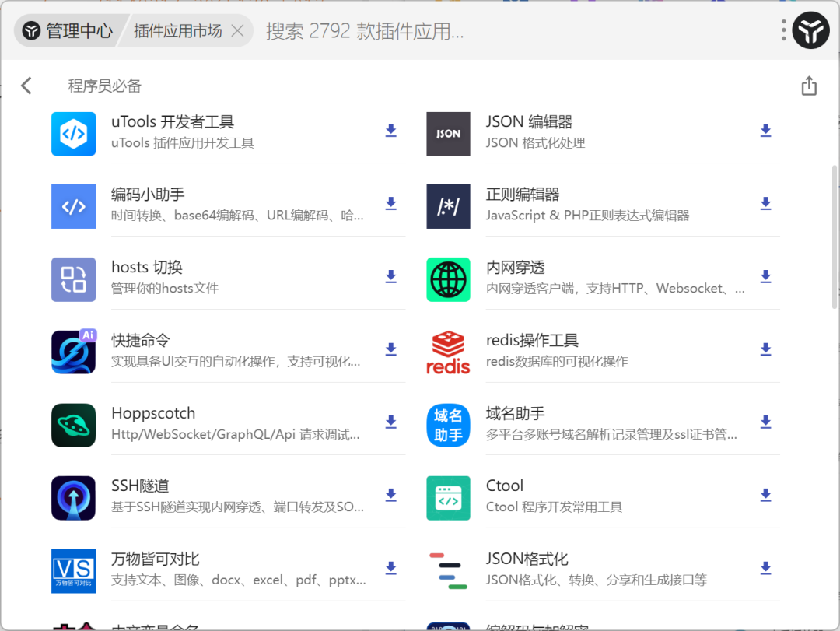Download the SSH隧道 plugin
Screen dimensions: 840x631
pyautogui.click(x=391, y=494)
